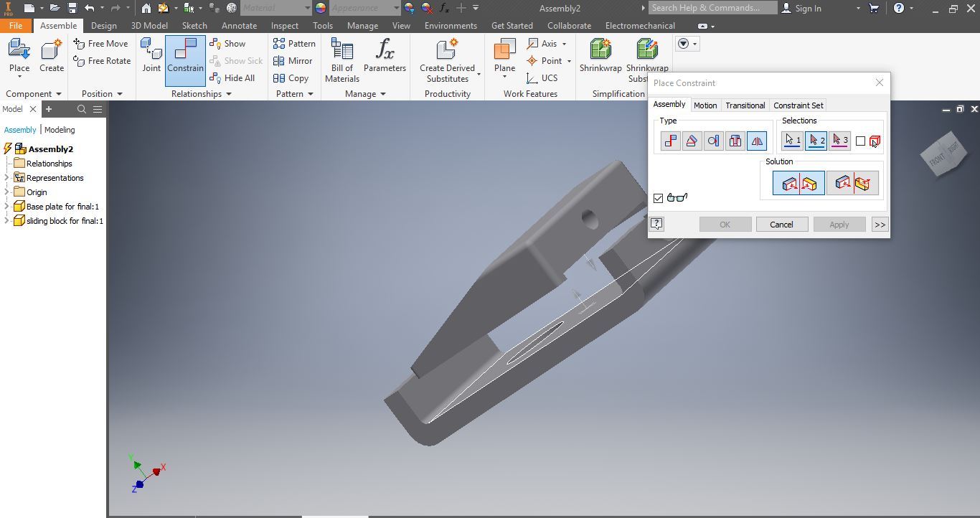Select the Insert constraint type icon
This screenshot has width=980, height=518.
(735, 141)
